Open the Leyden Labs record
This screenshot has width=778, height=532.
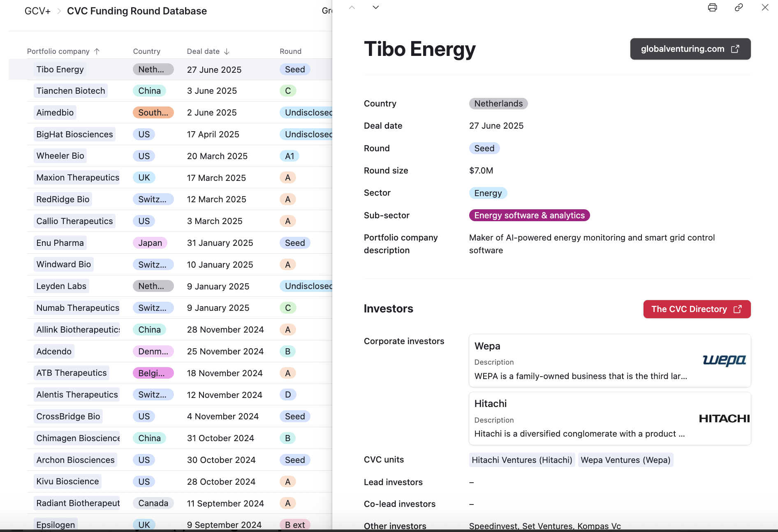[x=61, y=286]
